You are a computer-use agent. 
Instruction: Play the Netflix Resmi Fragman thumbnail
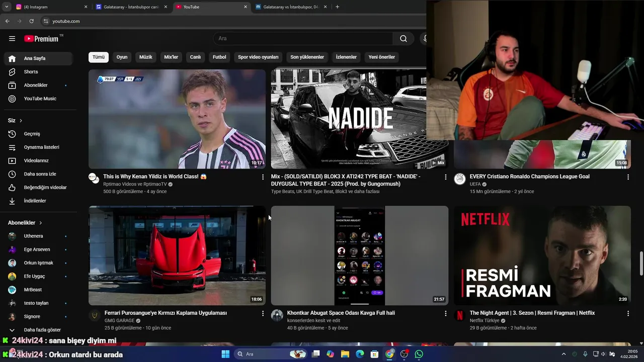point(542,255)
